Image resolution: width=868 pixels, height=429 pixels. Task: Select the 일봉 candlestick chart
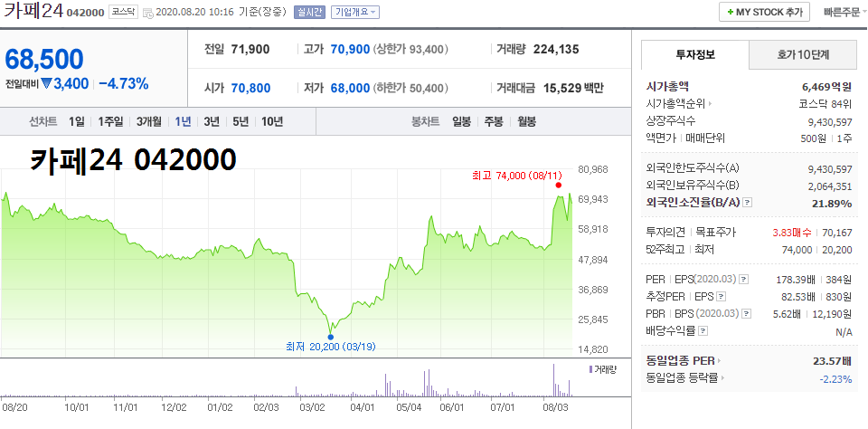point(461,121)
